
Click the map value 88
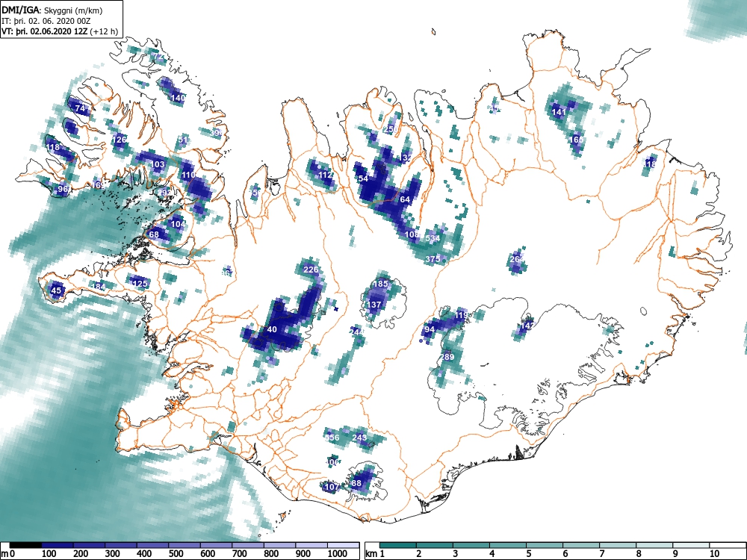click(x=356, y=483)
